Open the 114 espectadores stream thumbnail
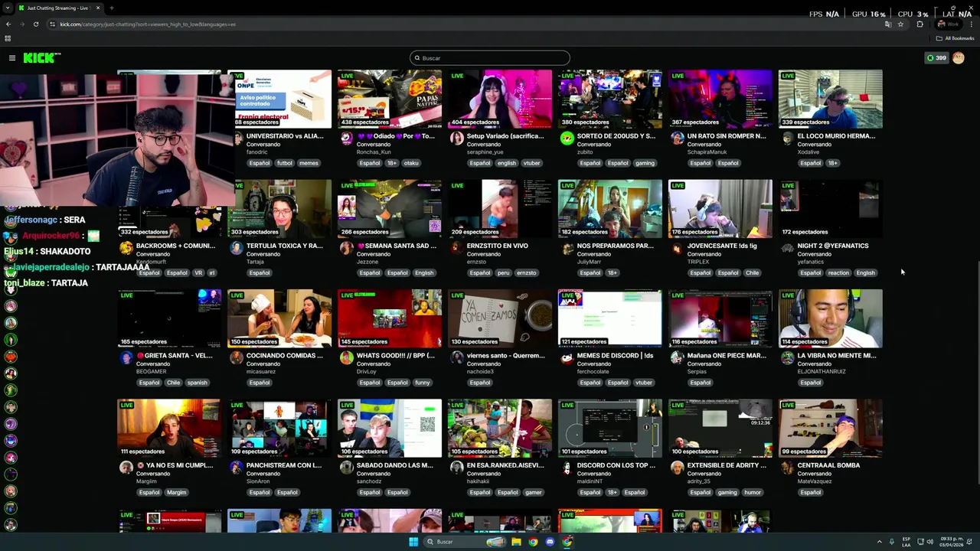The image size is (980, 551). 831,318
